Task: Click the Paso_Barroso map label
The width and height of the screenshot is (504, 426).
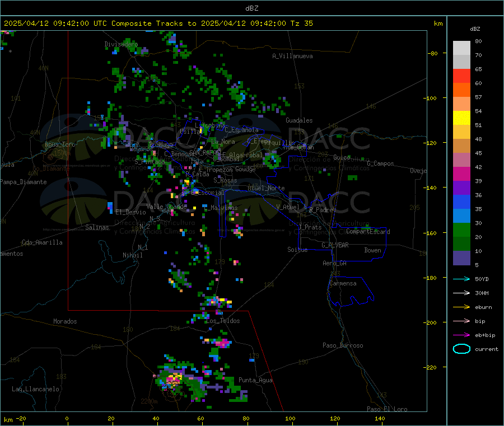Action: pos(343,345)
